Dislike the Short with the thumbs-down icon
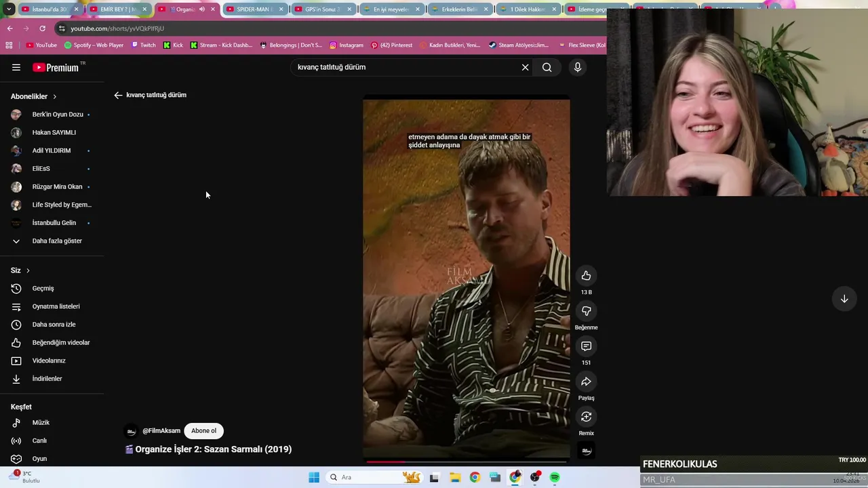Image resolution: width=868 pixels, height=488 pixels. [x=586, y=311]
